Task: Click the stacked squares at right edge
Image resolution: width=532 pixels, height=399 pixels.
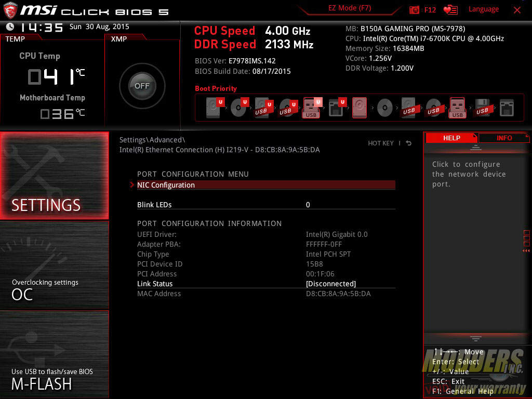Action: point(527,238)
